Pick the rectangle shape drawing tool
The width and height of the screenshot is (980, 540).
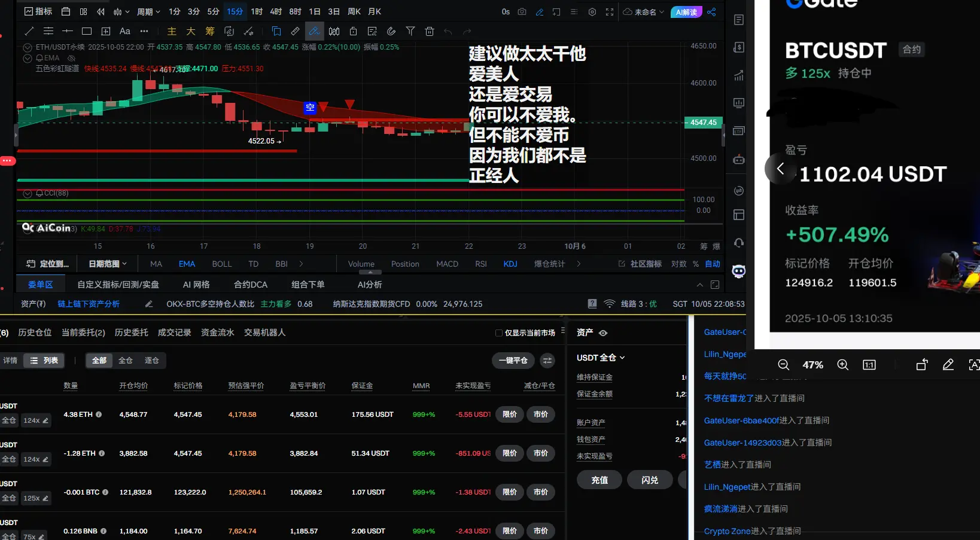[x=87, y=31]
